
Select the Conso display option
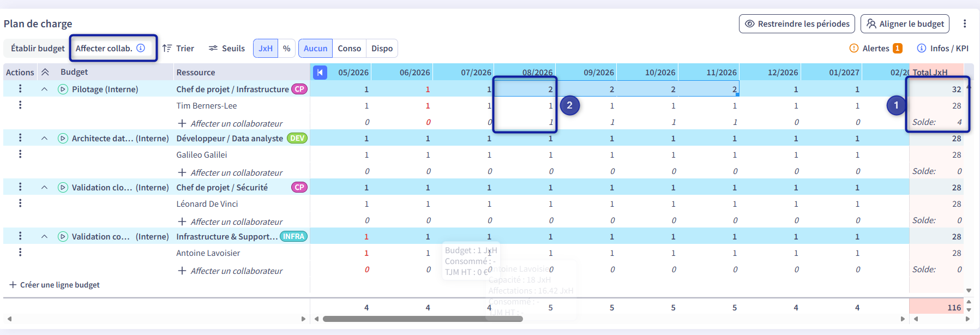click(349, 48)
